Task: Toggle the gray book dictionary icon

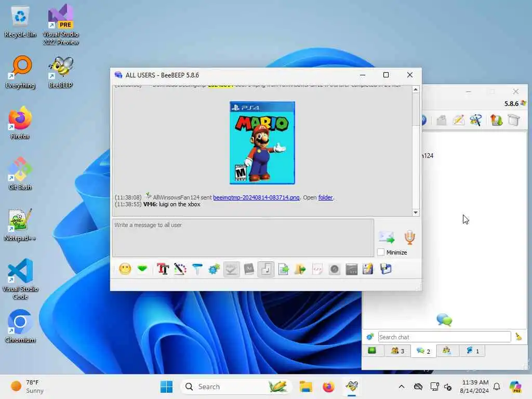Action: (x=249, y=269)
